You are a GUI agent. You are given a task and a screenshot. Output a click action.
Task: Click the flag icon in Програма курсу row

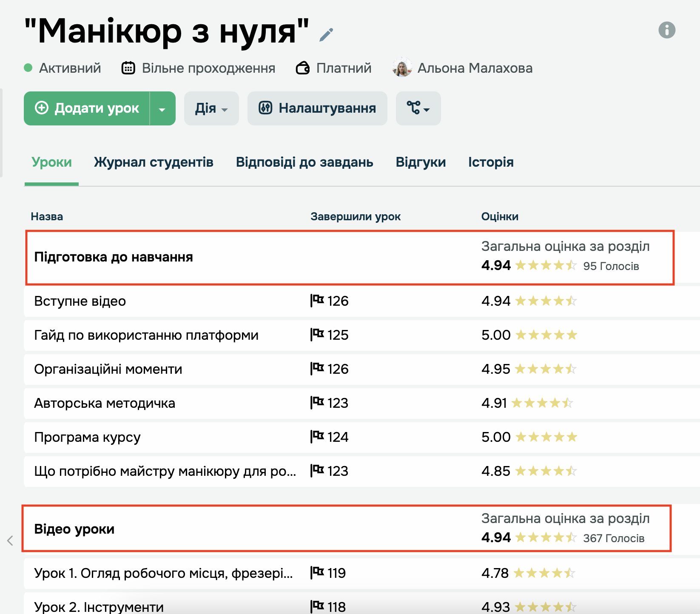pos(317,437)
